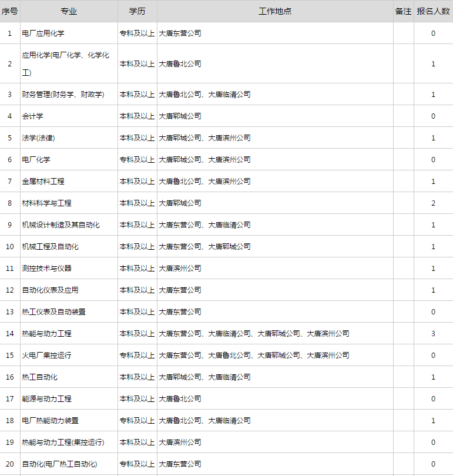Image resolution: width=453 pixels, height=476 pixels.
Task: Select the 测控技术与仪器 major cell
Action: point(46,269)
